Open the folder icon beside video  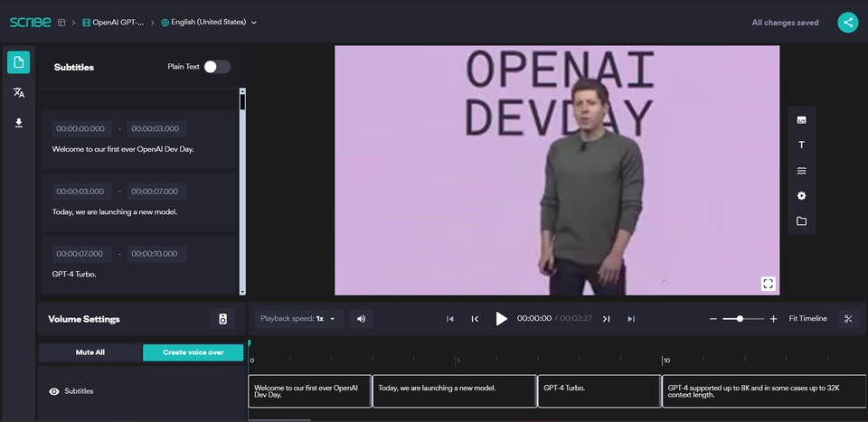[x=801, y=221]
